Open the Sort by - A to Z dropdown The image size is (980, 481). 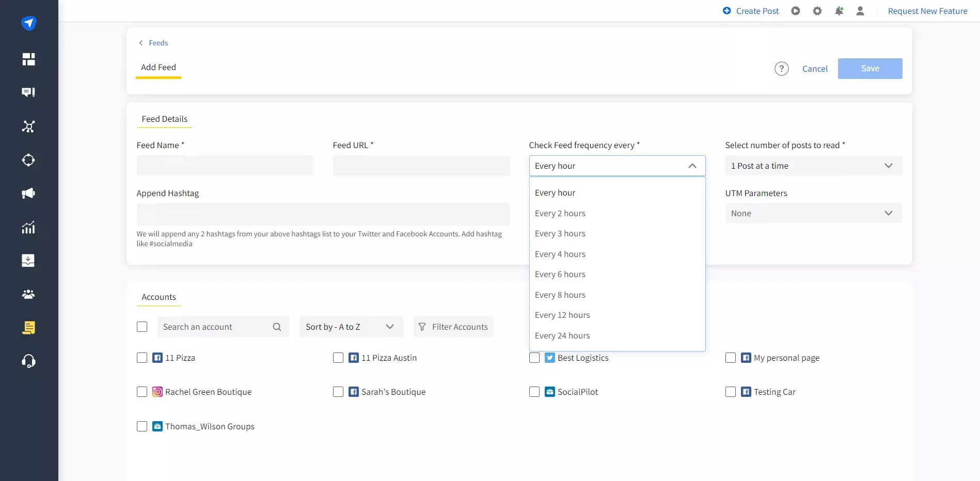coord(351,327)
